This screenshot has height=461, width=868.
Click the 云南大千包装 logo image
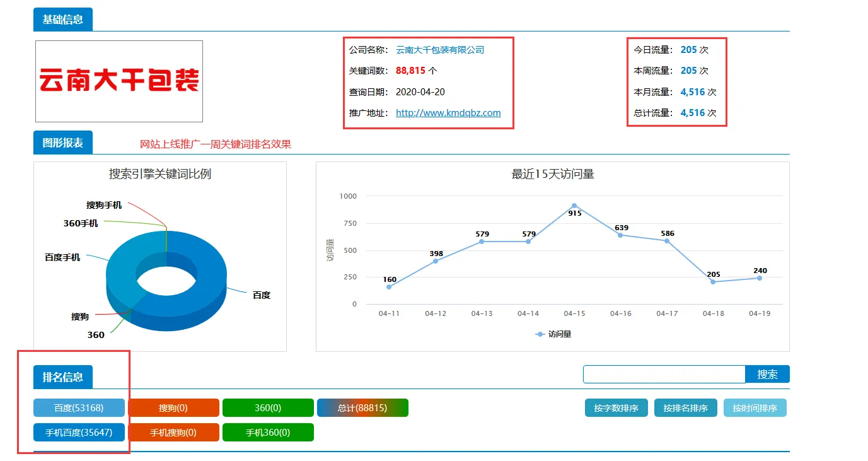(x=119, y=81)
